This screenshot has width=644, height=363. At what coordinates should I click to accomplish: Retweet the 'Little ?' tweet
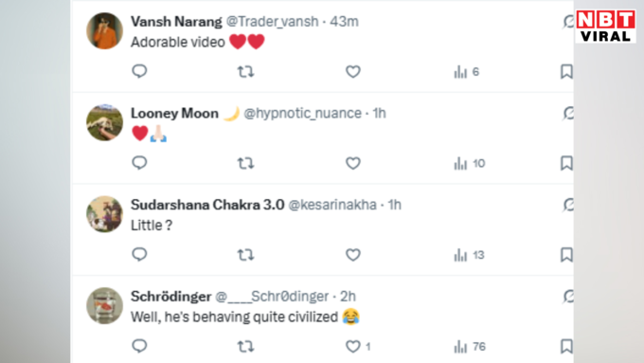pyautogui.click(x=245, y=255)
